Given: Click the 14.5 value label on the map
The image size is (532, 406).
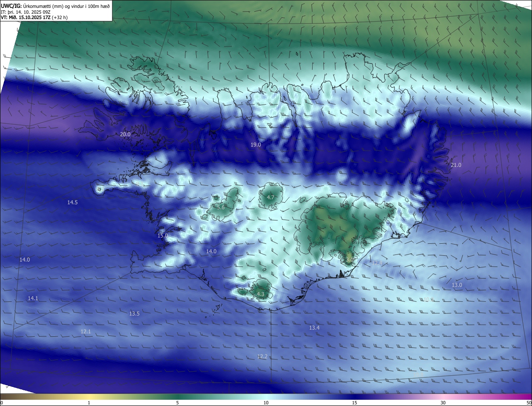Looking at the screenshot, I should [72, 202].
